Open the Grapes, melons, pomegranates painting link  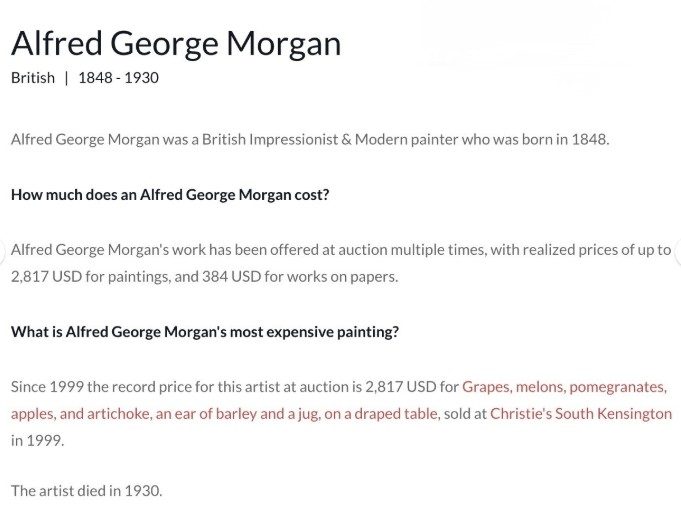click(x=564, y=387)
